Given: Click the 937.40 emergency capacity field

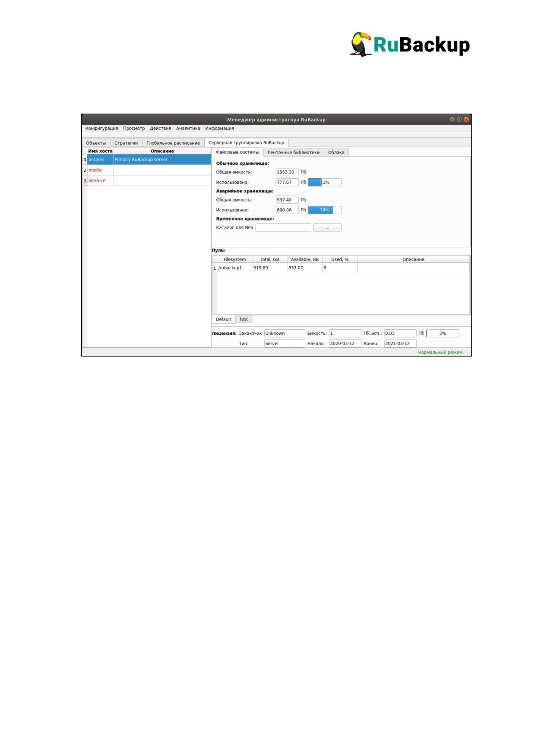Looking at the screenshot, I should pyautogui.click(x=287, y=200).
